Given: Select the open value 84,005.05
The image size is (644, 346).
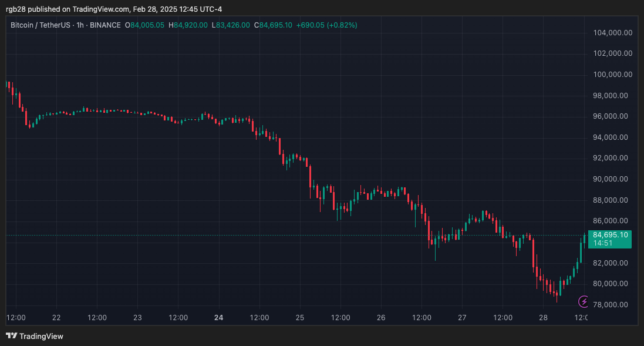Looking at the screenshot, I should (149, 25).
